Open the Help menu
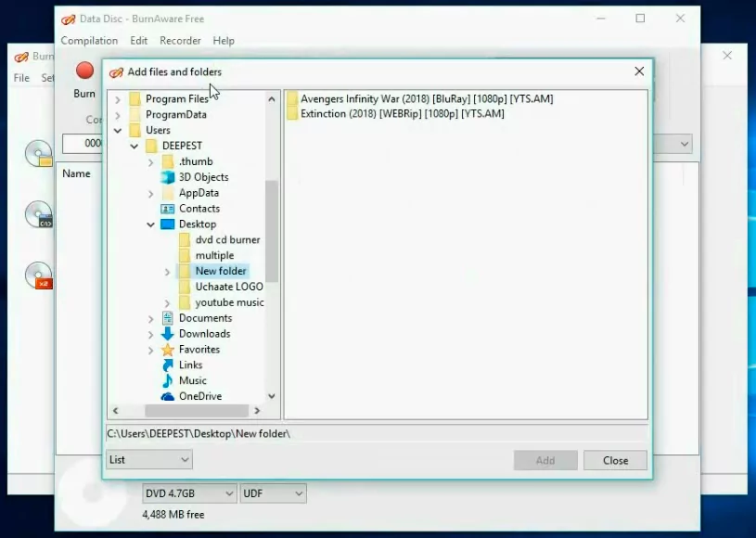This screenshot has width=756, height=538. point(224,41)
